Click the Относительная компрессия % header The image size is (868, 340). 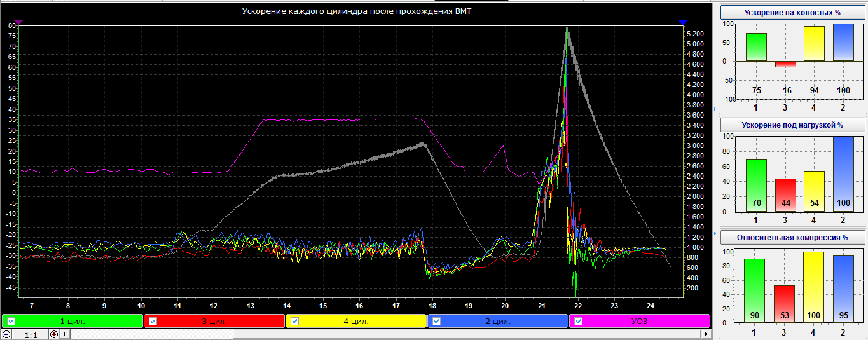point(792,238)
